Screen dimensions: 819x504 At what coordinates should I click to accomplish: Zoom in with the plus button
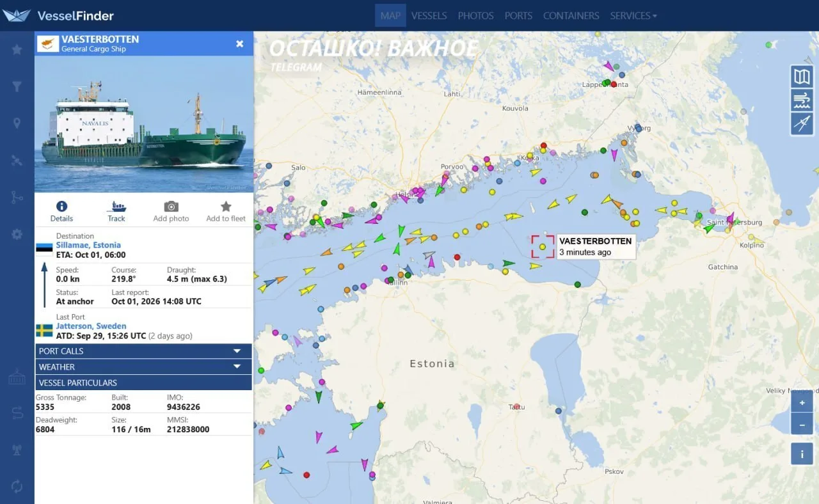[x=802, y=402]
